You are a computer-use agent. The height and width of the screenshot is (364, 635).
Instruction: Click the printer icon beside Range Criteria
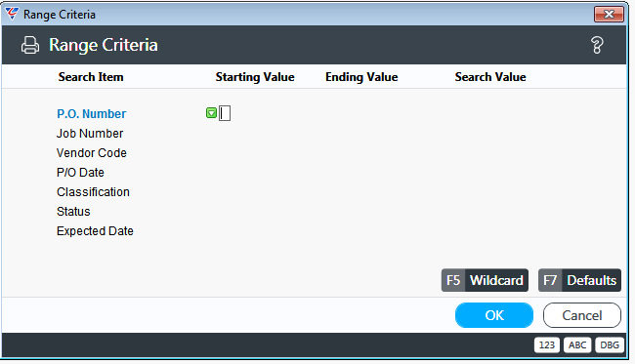pyautogui.click(x=30, y=45)
